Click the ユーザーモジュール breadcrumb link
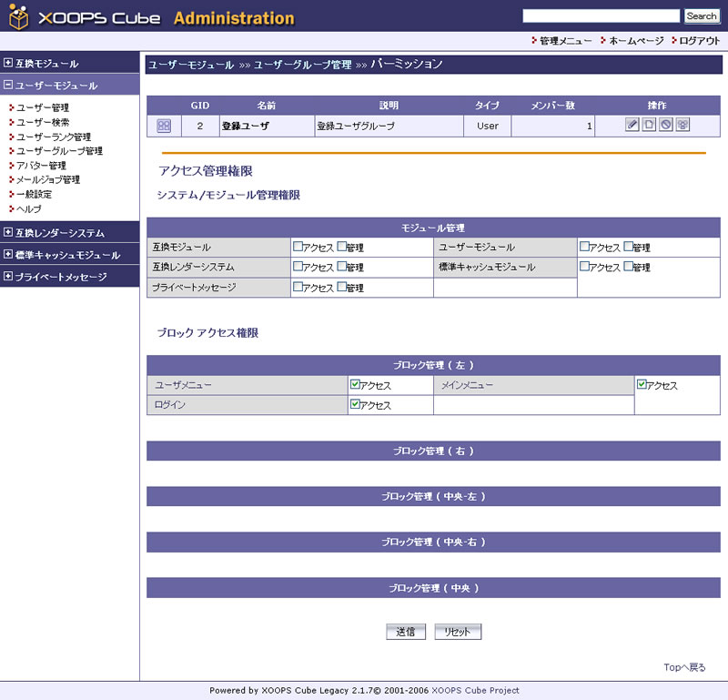The height and width of the screenshot is (700, 728). [x=191, y=65]
